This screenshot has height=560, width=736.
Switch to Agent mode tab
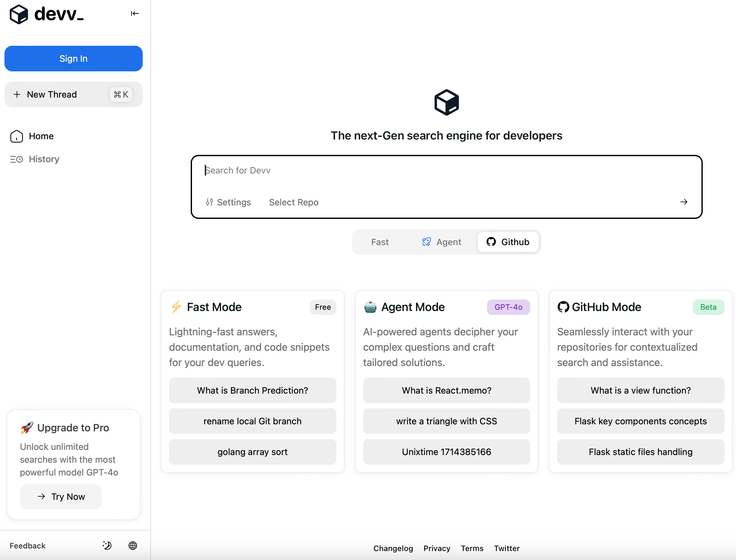click(441, 242)
